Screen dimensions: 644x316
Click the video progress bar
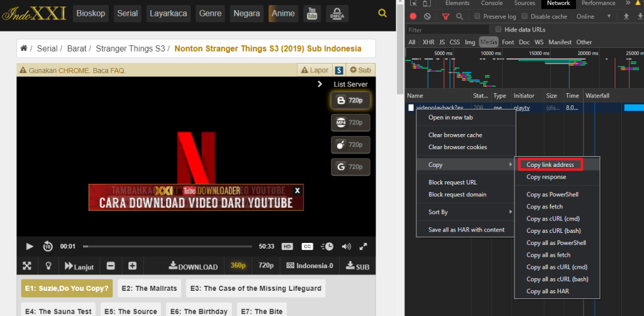(167, 247)
